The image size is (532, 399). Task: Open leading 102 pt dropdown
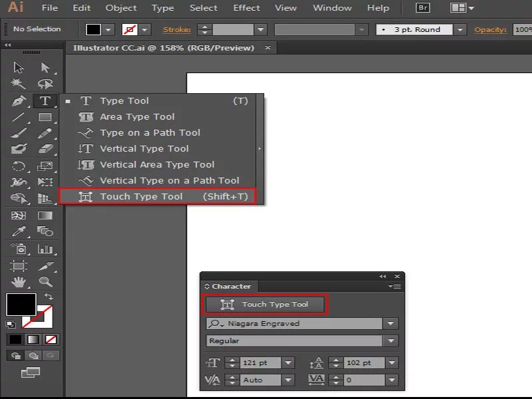392,362
